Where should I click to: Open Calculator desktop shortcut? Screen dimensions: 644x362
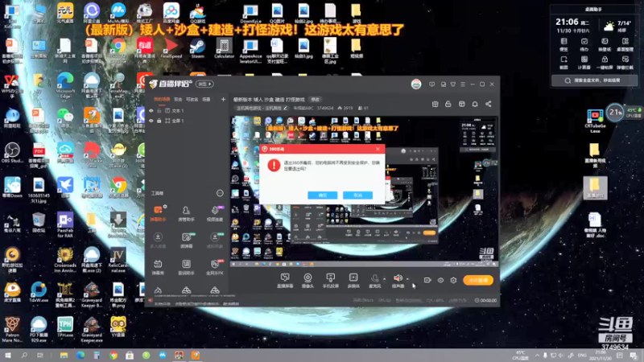tap(225, 48)
